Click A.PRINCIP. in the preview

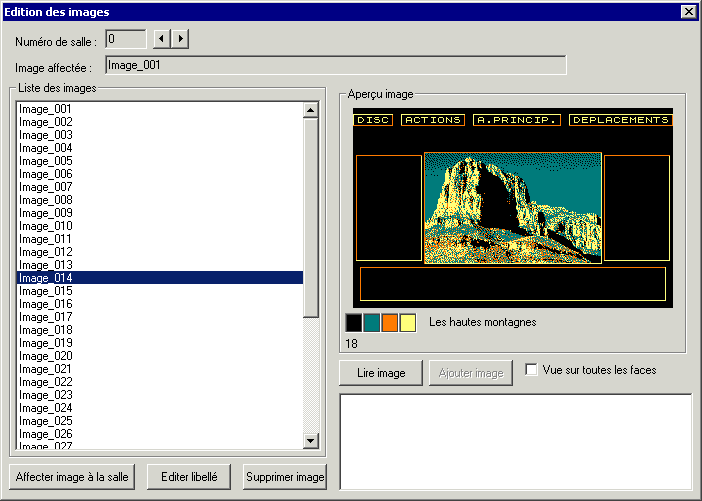tap(517, 120)
